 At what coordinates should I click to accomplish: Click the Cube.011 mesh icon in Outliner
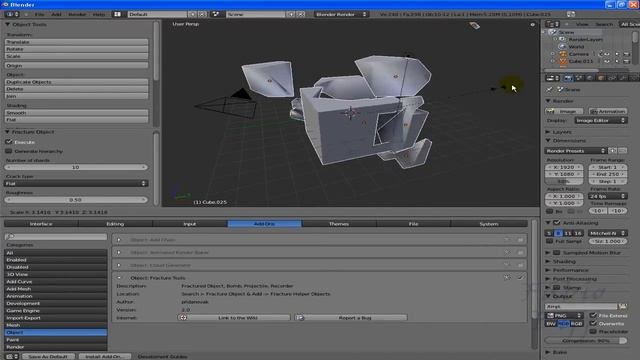click(x=563, y=61)
